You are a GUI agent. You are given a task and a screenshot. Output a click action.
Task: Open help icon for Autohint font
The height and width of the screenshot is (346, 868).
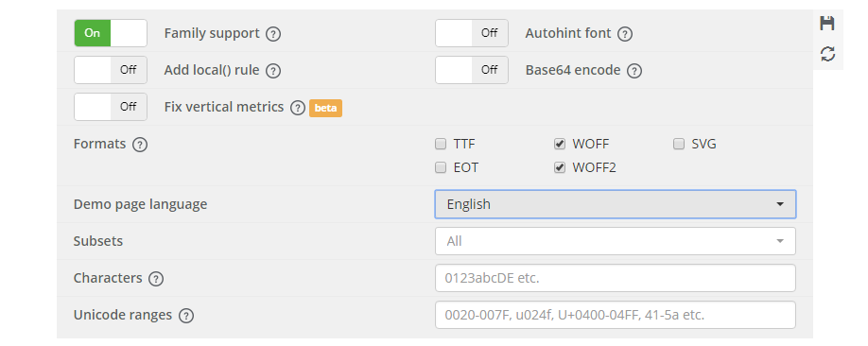(x=625, y=34)
